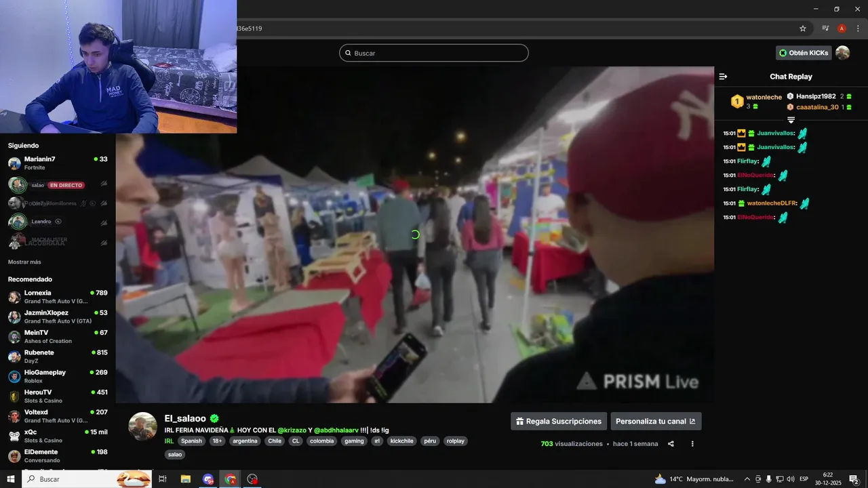868x488 pixels.
Task: Click Personaliza tu canal button
Action: tap(656, 421)
